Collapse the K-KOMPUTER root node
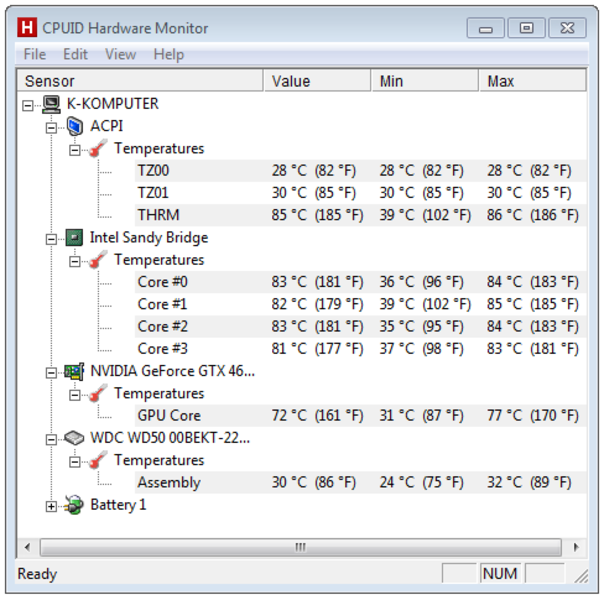The height and width of the screenshot is (600, 604). (28, 105)
